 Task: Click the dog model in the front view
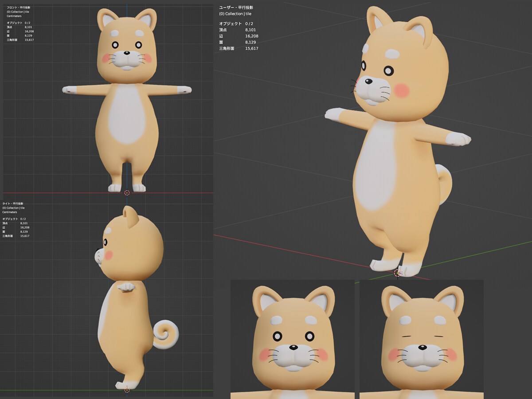coord(127,100)
